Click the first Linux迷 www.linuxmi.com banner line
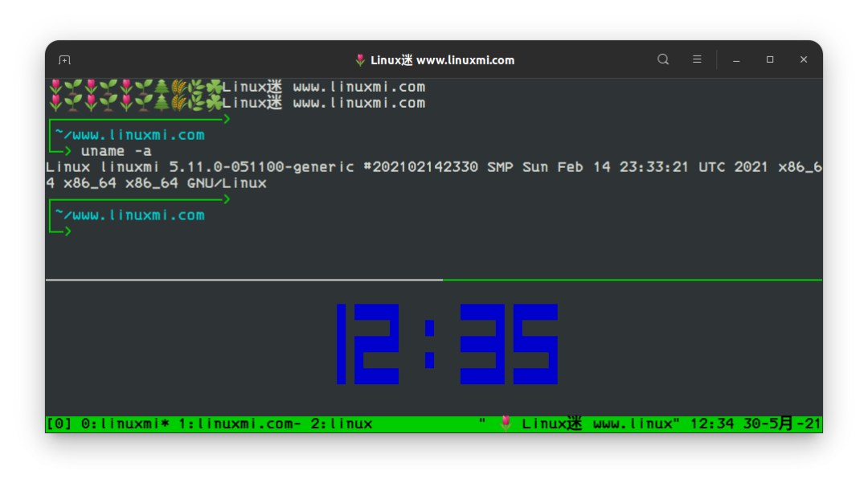The image size is (868, 483). pyautogui.click(x=324, y=87)
